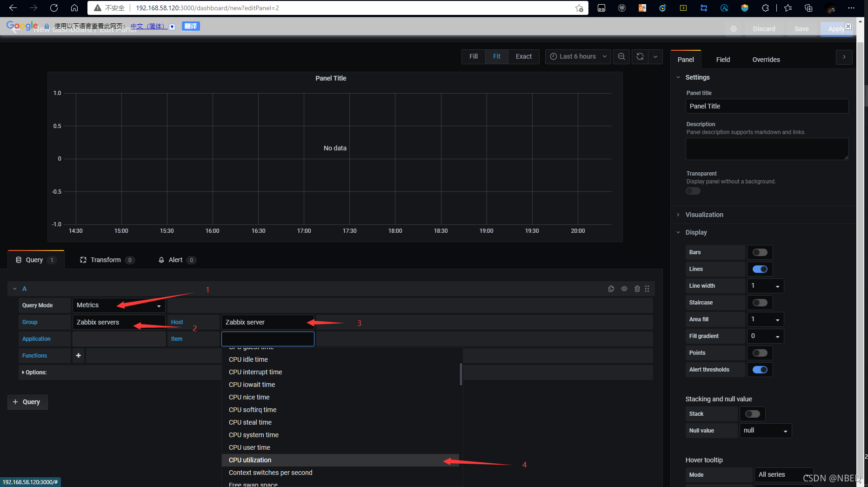Click the Description text area
This screenshot has height=487, width=868.
(767, 149)
